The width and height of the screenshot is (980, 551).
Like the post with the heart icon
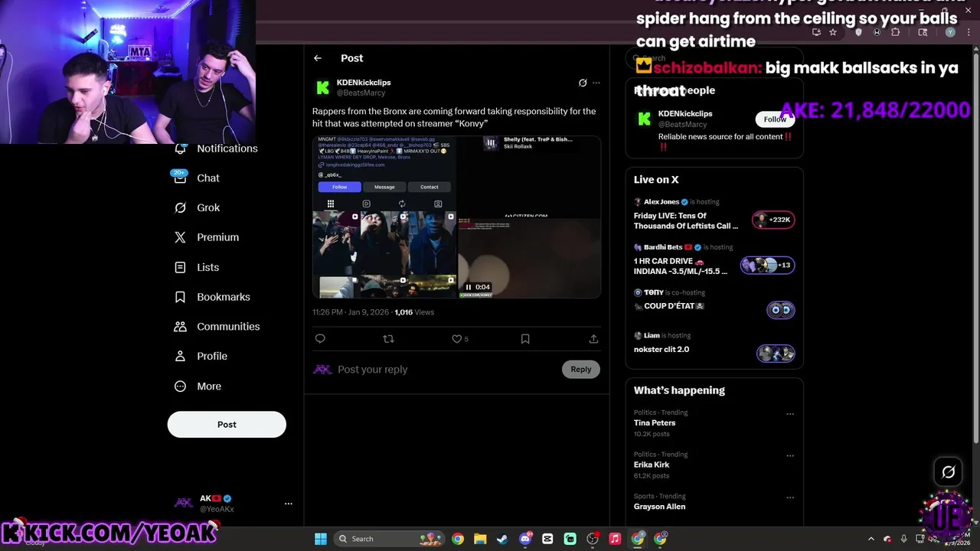click(456, 339)
